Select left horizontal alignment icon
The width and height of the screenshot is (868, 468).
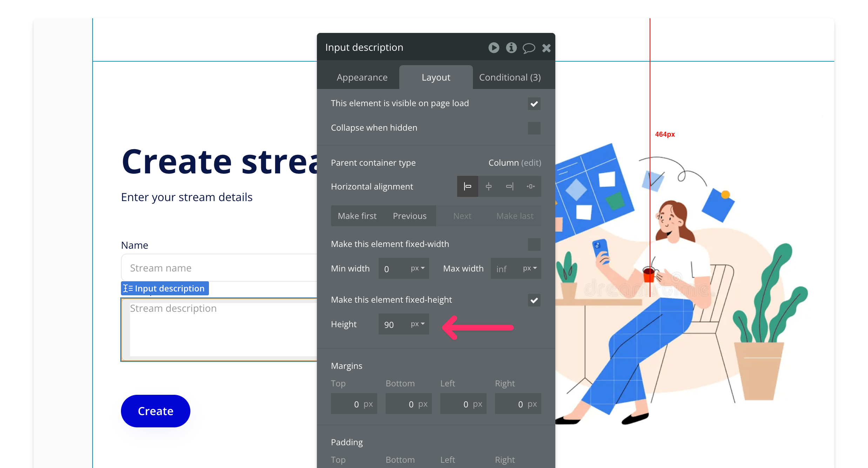[x=467, y=186]
